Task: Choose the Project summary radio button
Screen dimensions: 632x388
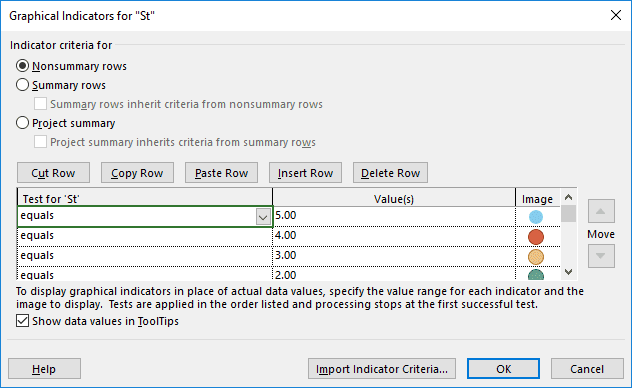Action: pos(22,123)
